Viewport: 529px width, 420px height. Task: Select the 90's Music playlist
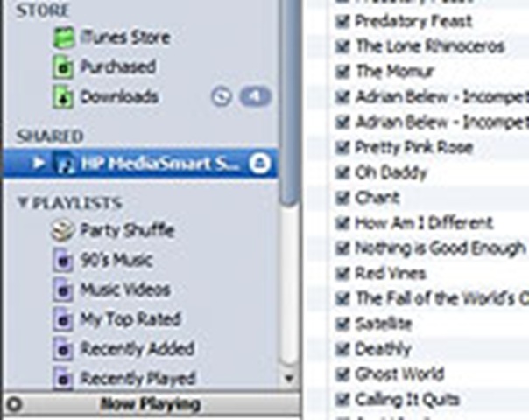click(116, 261)
